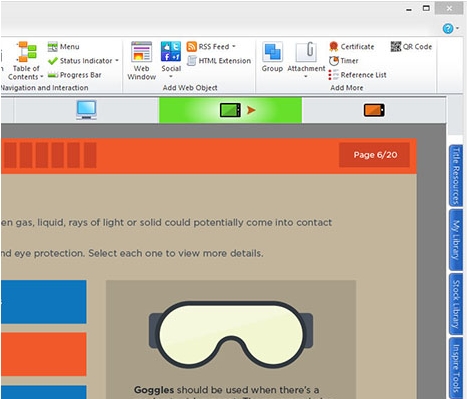Select the goggles image on the page
The image size is (467, 399).
tap(231, 334)
